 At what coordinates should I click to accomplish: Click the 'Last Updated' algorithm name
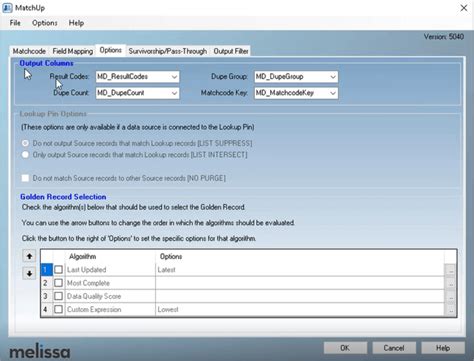[x=87, y=270]
